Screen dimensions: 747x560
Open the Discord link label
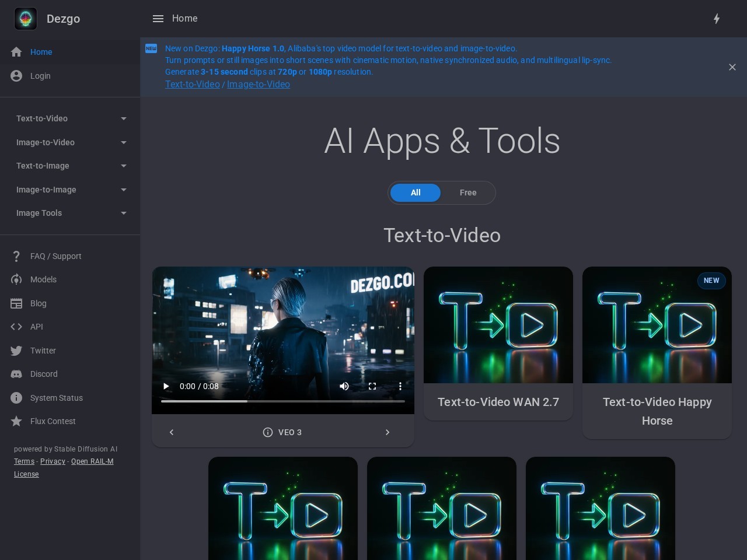coord(44,374)
